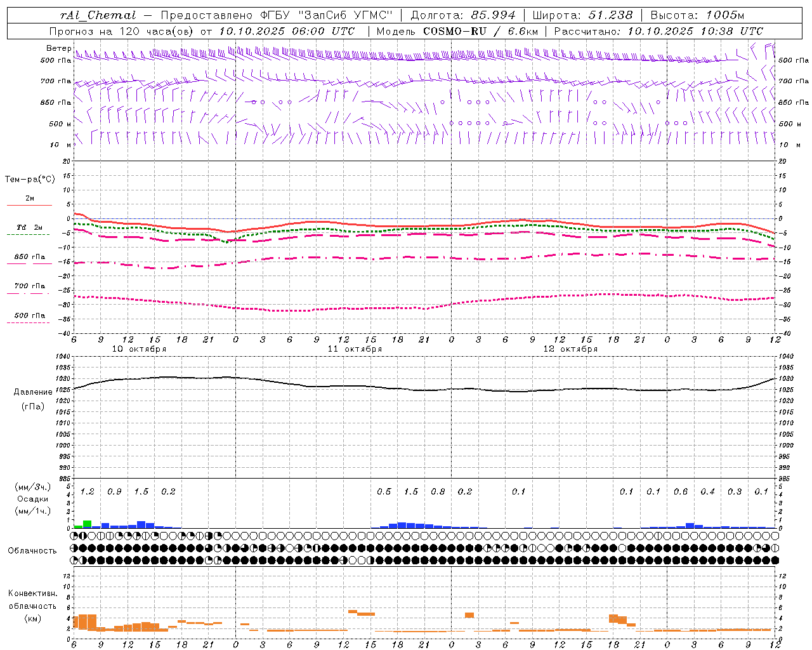Click the 11 октября date label

pyautogui.click(x=355, y=349)
